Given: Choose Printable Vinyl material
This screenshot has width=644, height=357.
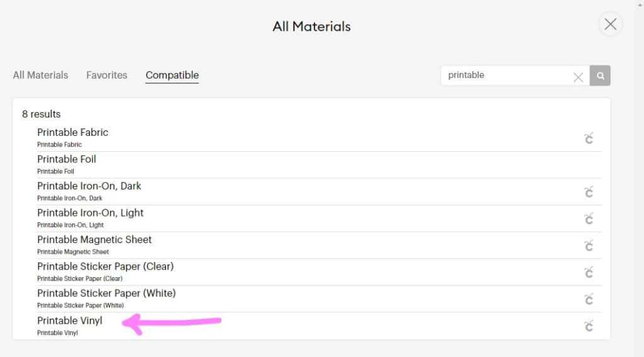Looking at the screenshot, I should (x=312, y=326).
